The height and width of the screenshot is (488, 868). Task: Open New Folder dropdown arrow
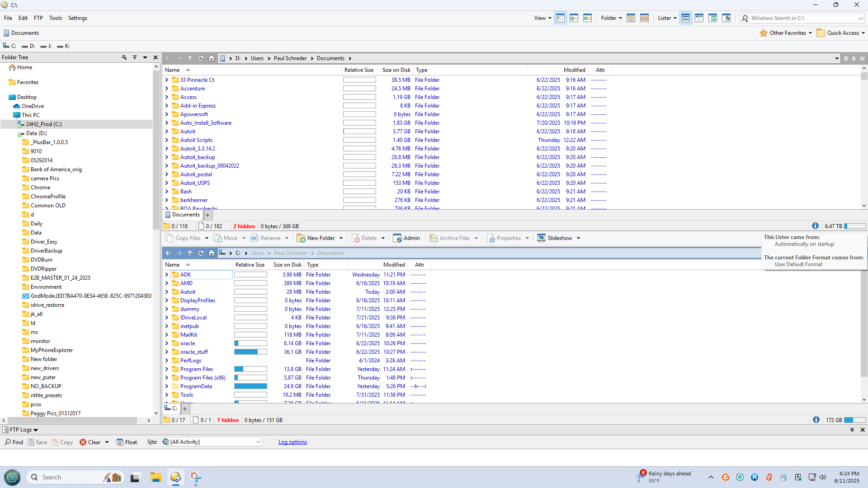(x=341, y=238)
